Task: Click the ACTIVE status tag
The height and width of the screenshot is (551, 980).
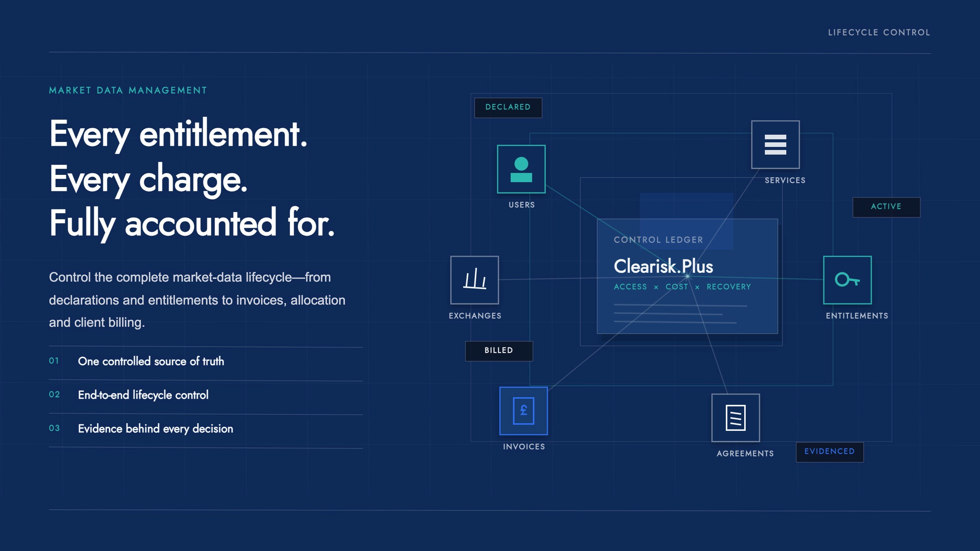Action: pyautogui.click(x=886, y=207)
